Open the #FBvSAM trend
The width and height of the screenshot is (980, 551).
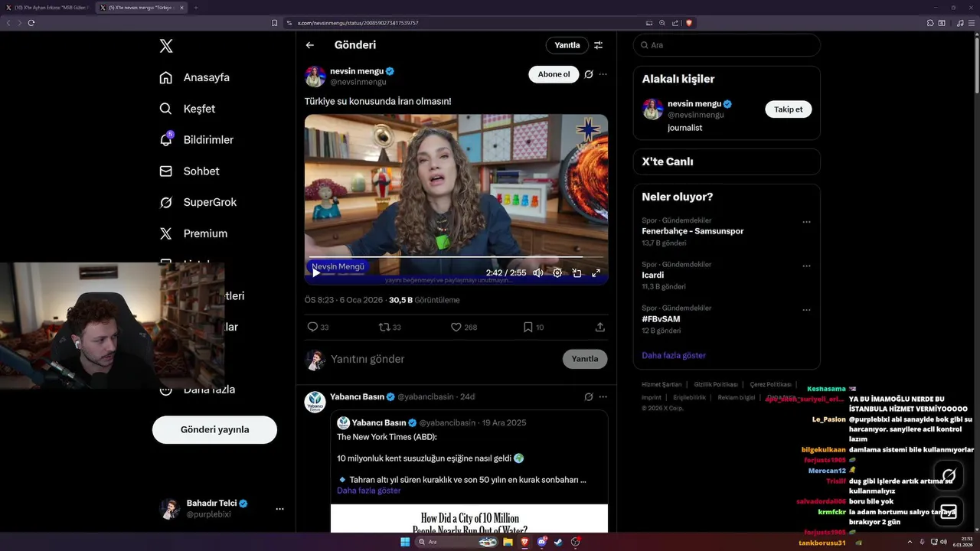click(661, 318)
